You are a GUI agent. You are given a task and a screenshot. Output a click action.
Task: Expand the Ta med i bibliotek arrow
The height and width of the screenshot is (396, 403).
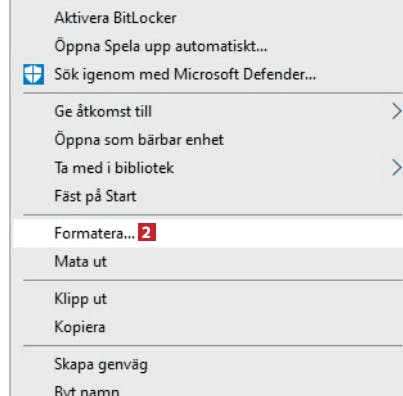(x=396, y=168)
